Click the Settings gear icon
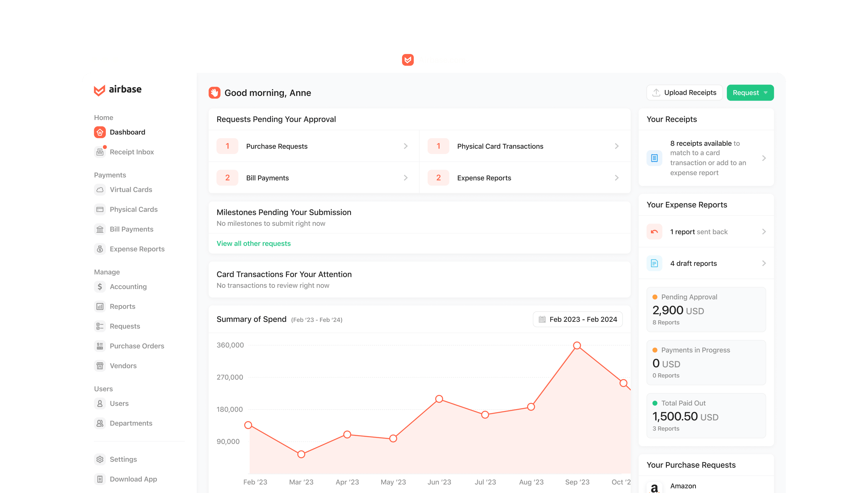 [100, 459]
